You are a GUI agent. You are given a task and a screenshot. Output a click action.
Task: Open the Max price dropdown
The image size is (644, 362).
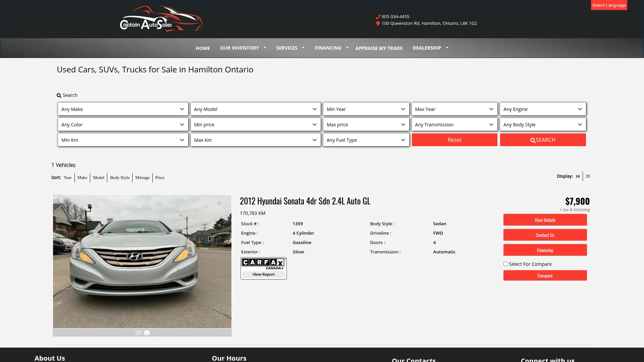(x=366, y=124)
